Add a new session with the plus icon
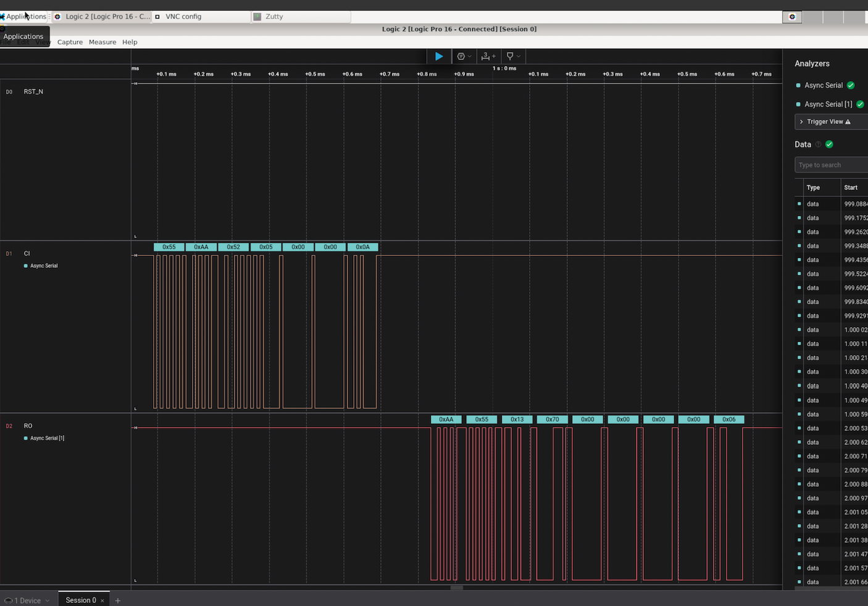The height and width of the screenshot is (606, 868). (118, 600)
